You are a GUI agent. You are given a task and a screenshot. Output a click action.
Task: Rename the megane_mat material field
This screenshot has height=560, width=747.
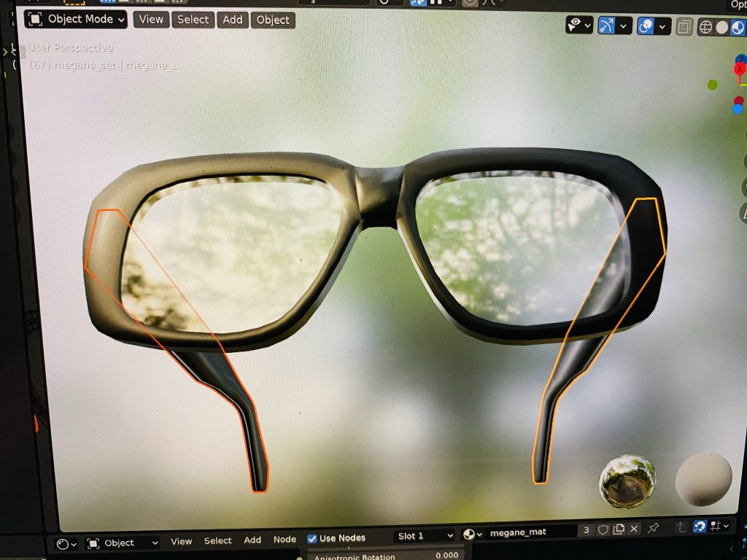click(x=529, y=532)
